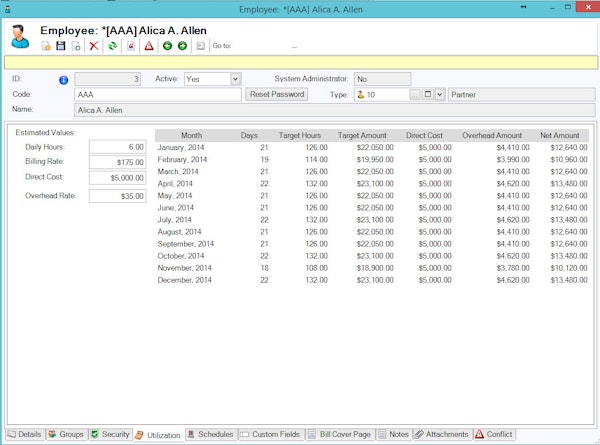Click the Overhead Amount column header

point(492,135)
